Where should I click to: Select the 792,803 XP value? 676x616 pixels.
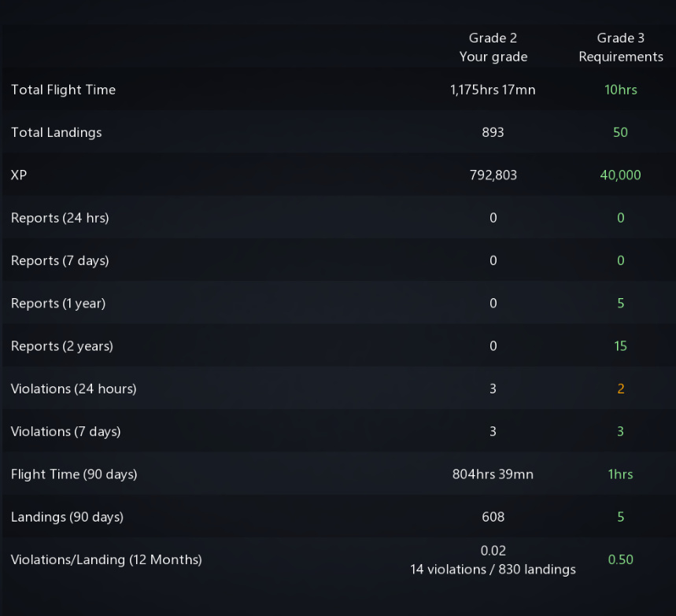tap(493, 175)
